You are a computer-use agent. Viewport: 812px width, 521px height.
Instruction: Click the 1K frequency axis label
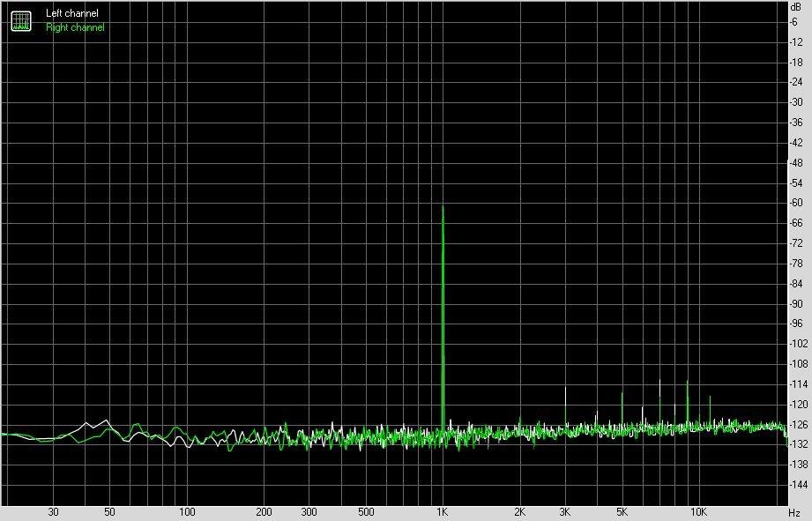(x=442, y=512)
